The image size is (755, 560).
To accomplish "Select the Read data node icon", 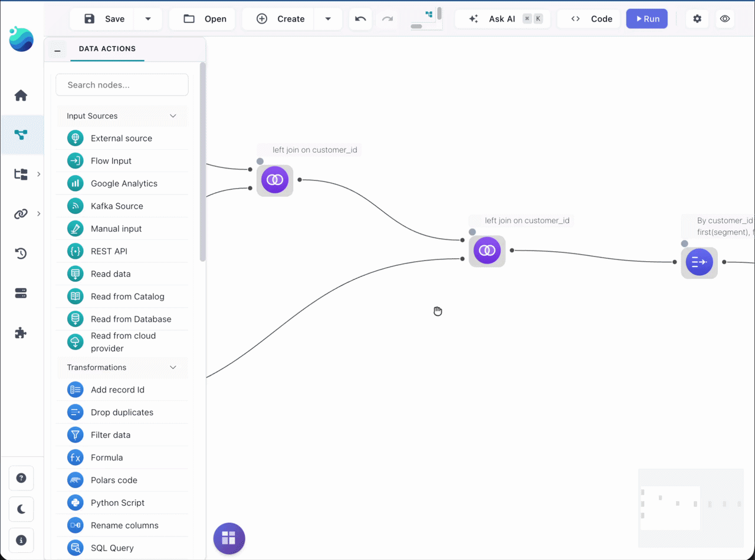I will (x=75, y=274).
